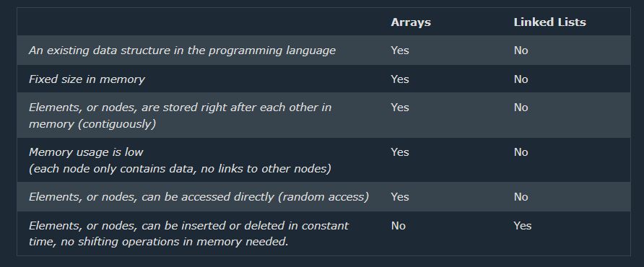Click Arrays 'Yes' in Memory usage row
The width and height of the screenshot is (644, 267).
[x=400, y=152]
